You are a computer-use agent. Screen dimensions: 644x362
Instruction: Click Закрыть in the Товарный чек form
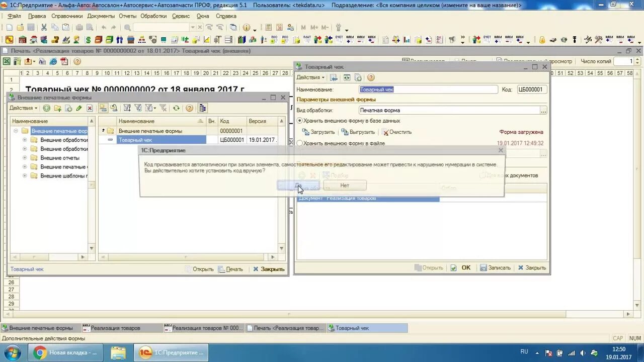532,268
